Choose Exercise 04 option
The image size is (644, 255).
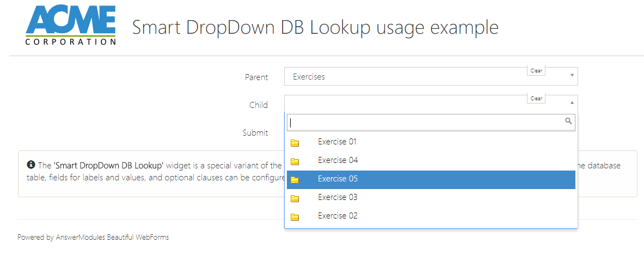click(x=337, y=160)
